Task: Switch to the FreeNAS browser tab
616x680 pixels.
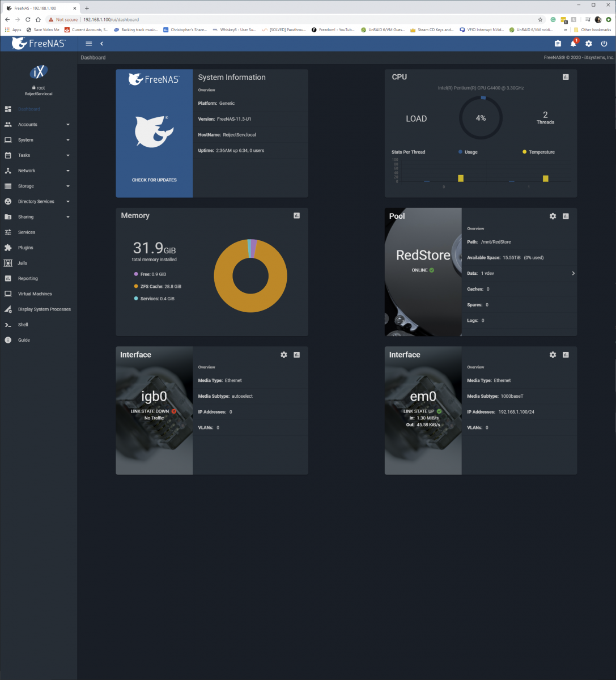Action: tap(40, 8)
